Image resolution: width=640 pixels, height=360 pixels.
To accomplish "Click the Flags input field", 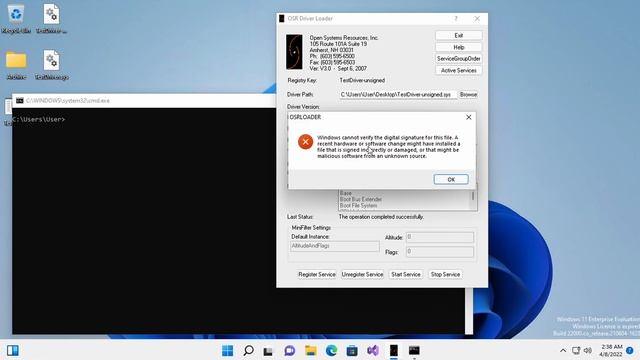I will click(440, 252).
